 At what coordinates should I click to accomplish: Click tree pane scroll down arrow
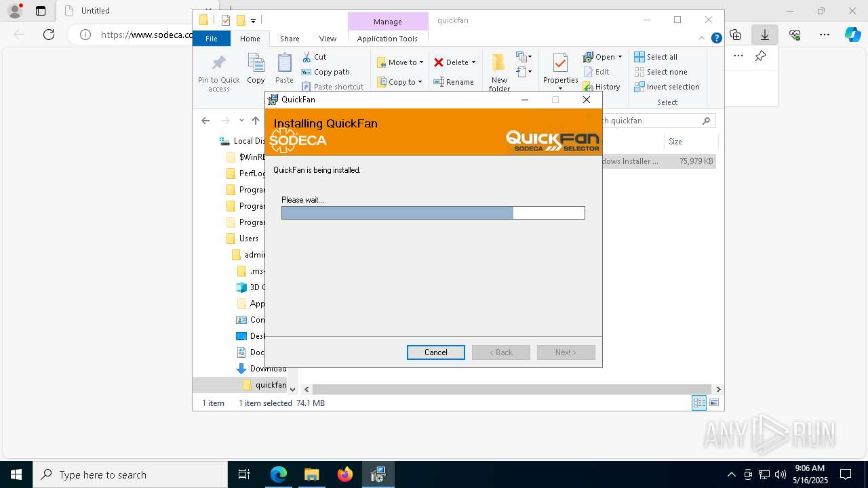click(293, 389)
